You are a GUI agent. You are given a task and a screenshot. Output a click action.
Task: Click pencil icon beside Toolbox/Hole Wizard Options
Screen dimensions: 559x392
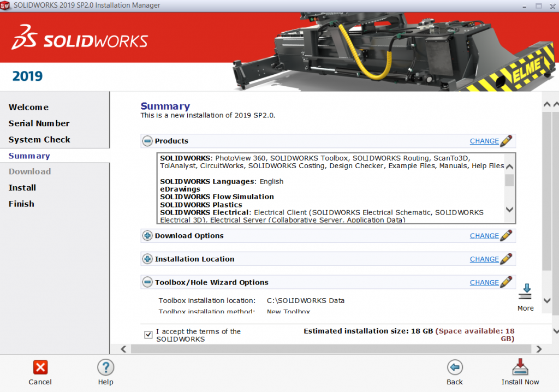506,282
